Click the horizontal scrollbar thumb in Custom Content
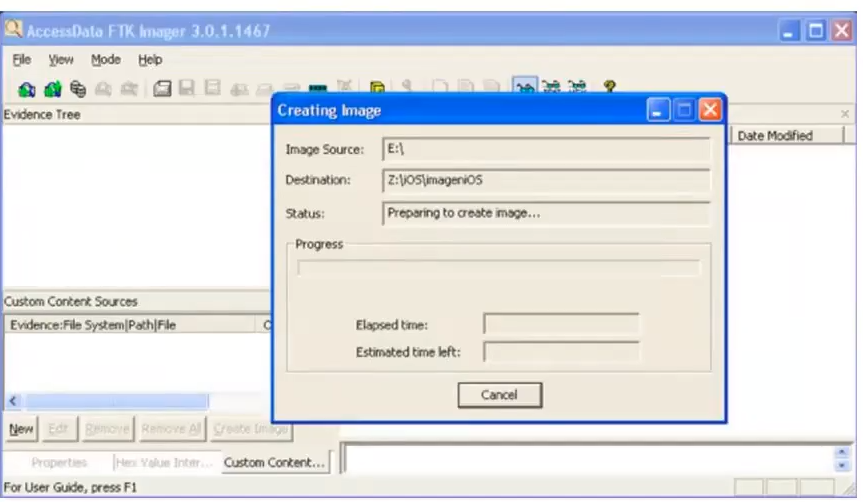The image size is (863, 502). click(117, 401)
